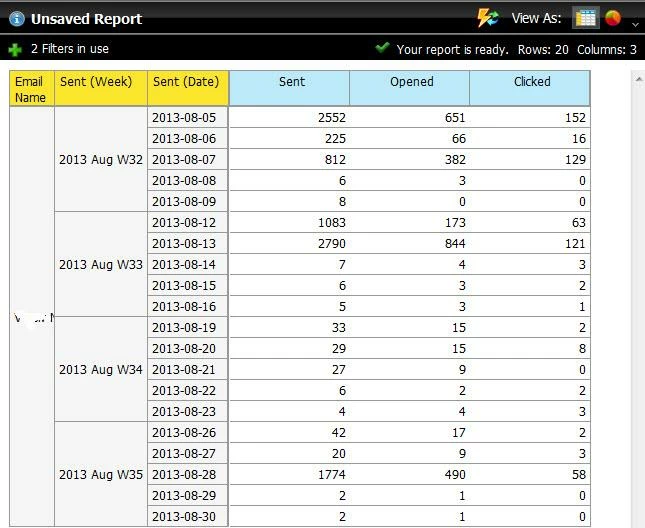Select week 2013 Aug W34 cell
This screenshot has height=528, width=645.
pos(101,369)
